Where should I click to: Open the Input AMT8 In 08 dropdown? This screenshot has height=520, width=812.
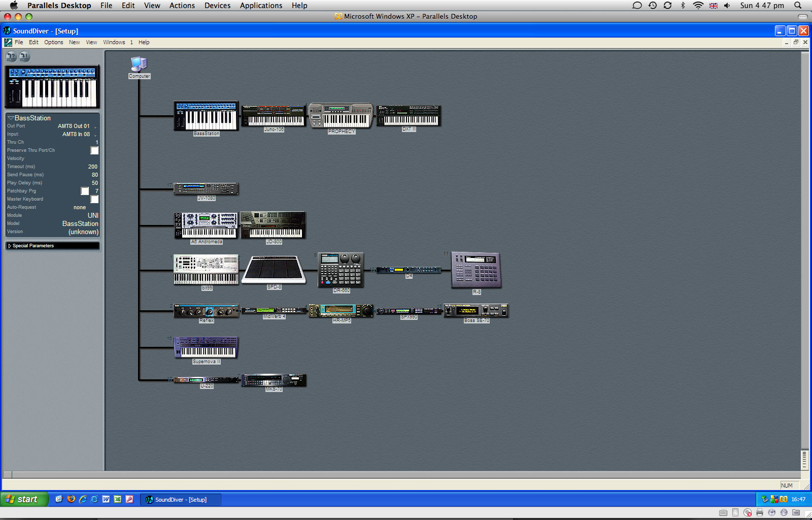click(x=79, y=134)
